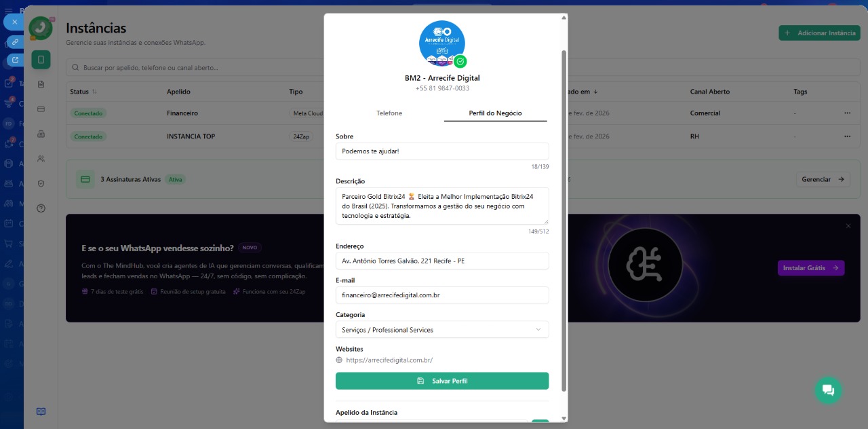Viewport: 868px width, 429px height.
Task: Open the users sidebar icon
Action: [41, 159]
